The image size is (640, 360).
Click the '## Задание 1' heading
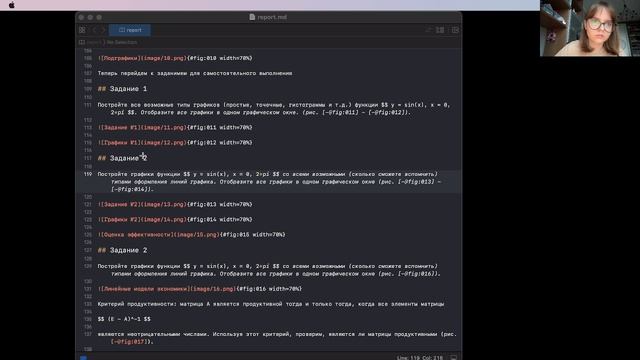click(x=122, y=89)
